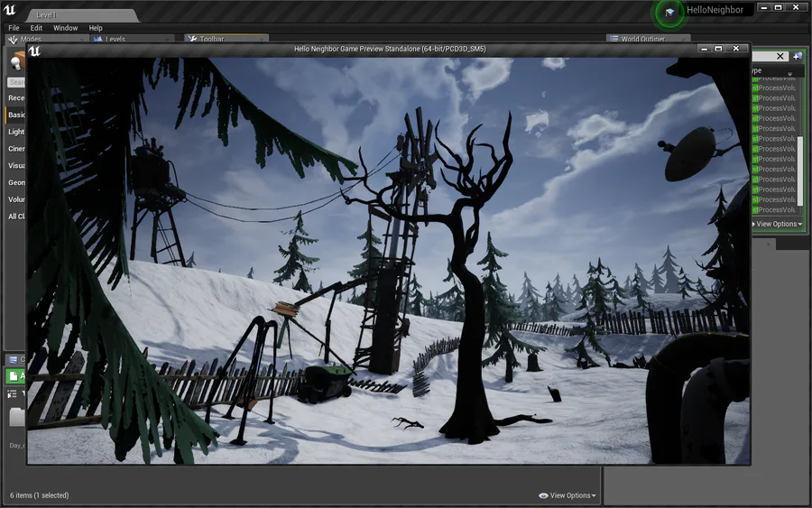Select the All Classes category in Modes
The height and width of the screenshot is (508, 812).
pos(16,217)
